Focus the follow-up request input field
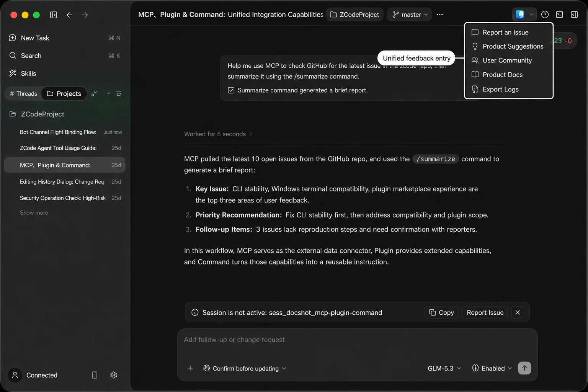Screen dimensions: 588x392 (357, 340)
